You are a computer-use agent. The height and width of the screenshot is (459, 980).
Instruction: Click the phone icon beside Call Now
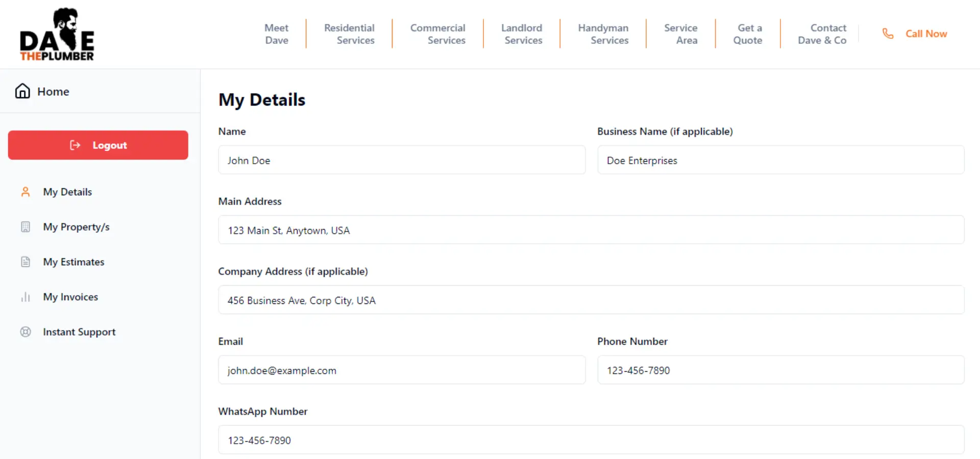click(888, 34)
